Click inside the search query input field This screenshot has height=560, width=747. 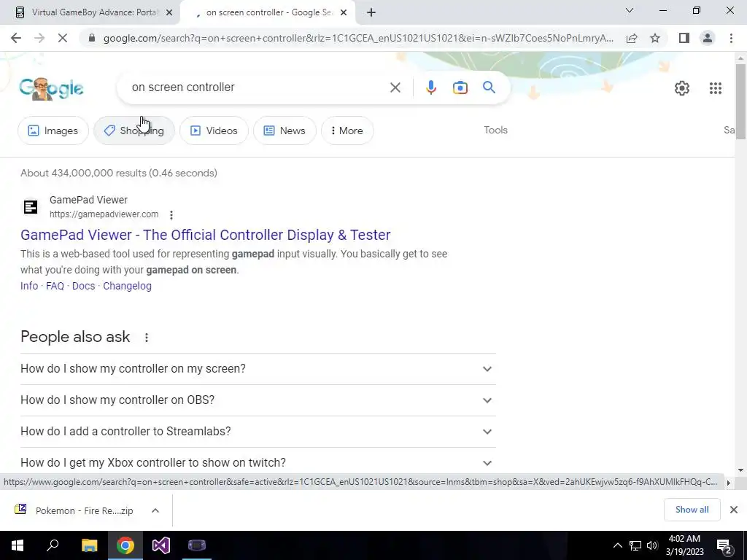tap(258, 87)
